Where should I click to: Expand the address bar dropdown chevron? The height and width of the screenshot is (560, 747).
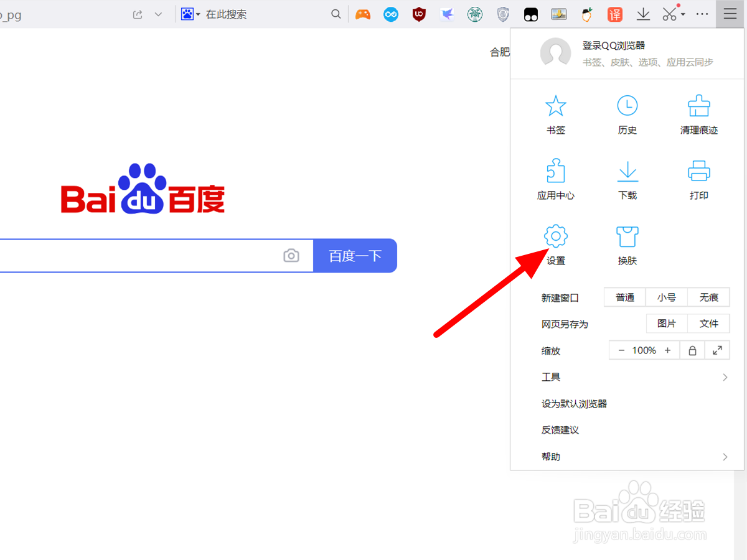pos(158,14)
